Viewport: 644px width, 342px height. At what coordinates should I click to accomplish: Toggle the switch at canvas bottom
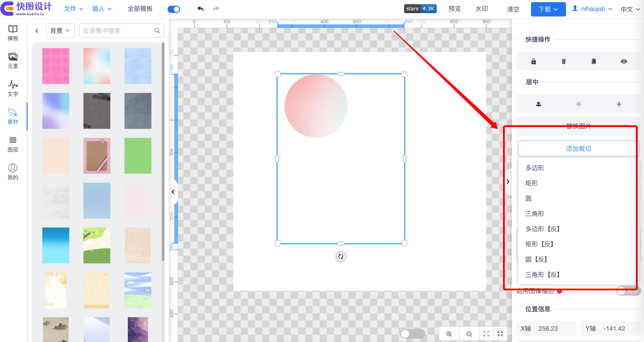412,333
